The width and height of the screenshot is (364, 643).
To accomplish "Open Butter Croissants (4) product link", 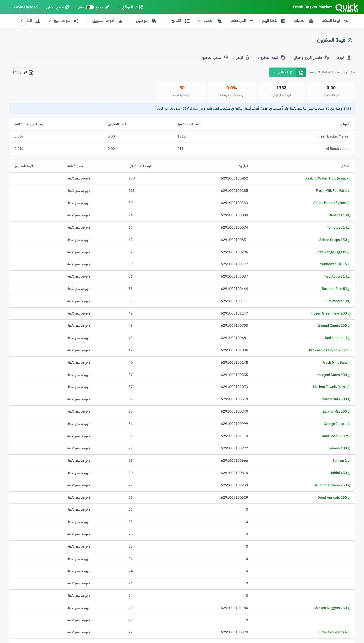I will [x=333, y=632].
